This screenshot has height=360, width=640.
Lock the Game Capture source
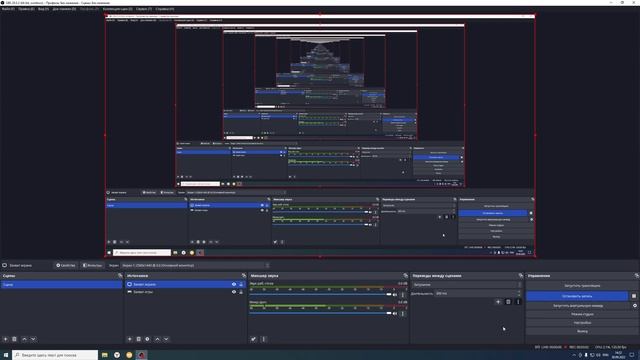(241, 292)
